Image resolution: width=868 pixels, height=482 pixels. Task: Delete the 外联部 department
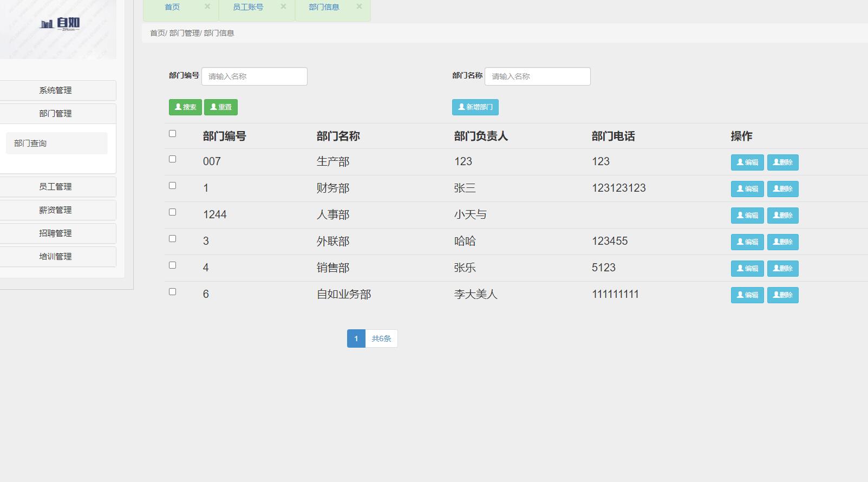pos(783,242)
